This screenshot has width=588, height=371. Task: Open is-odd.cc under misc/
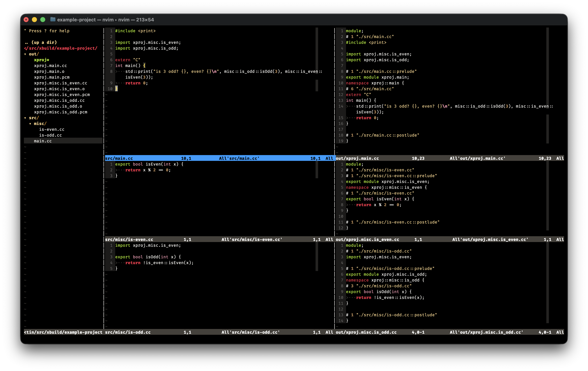click(x=51, y=135)
